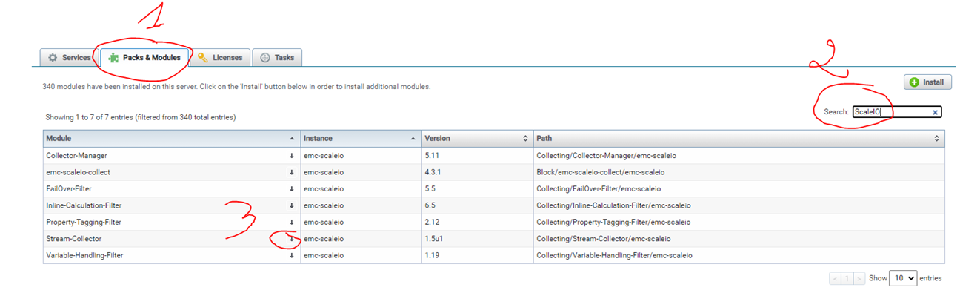
Task: Click the Tasks clock icon
Action: point(264,58)
